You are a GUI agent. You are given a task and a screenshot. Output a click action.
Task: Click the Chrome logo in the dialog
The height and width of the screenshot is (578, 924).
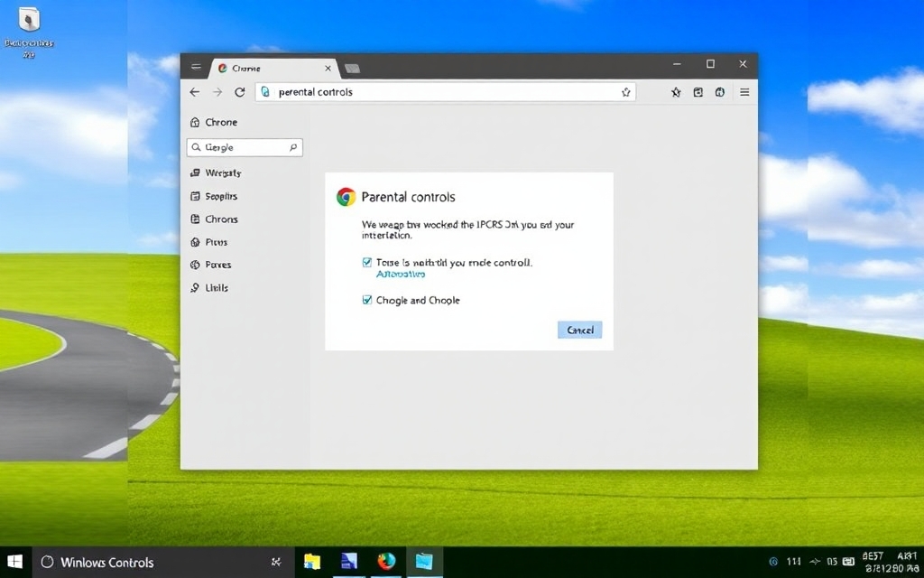coord(346,196)
